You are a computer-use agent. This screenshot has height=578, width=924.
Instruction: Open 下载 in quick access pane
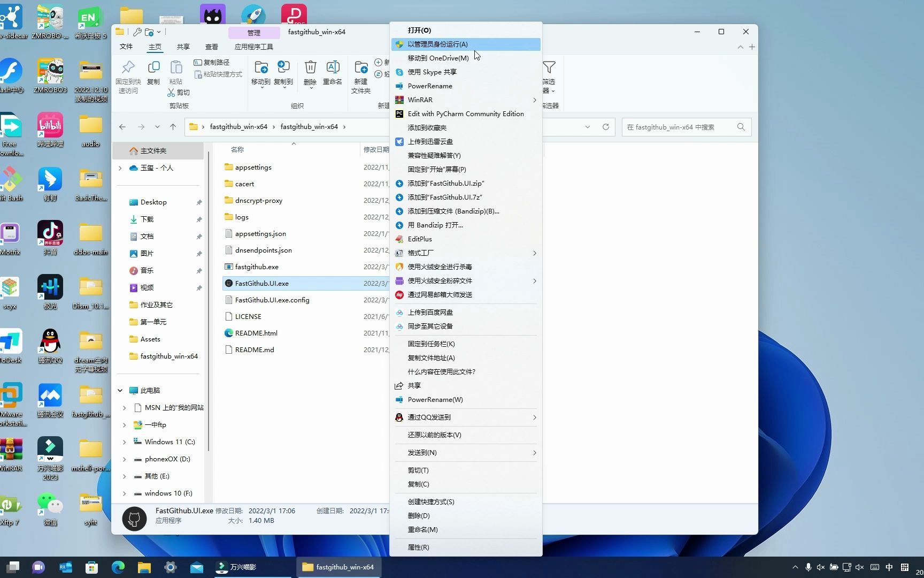click(147, 219)
